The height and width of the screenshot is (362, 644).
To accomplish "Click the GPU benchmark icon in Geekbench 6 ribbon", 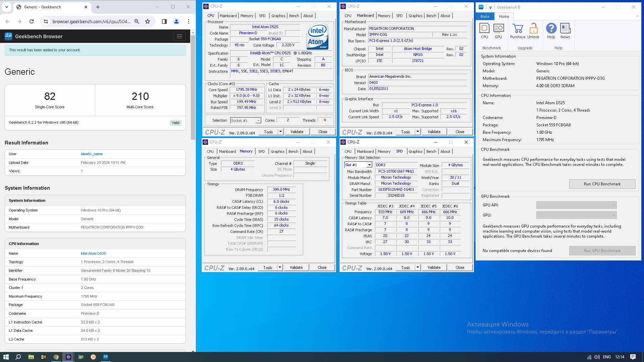I will point(498,31).
